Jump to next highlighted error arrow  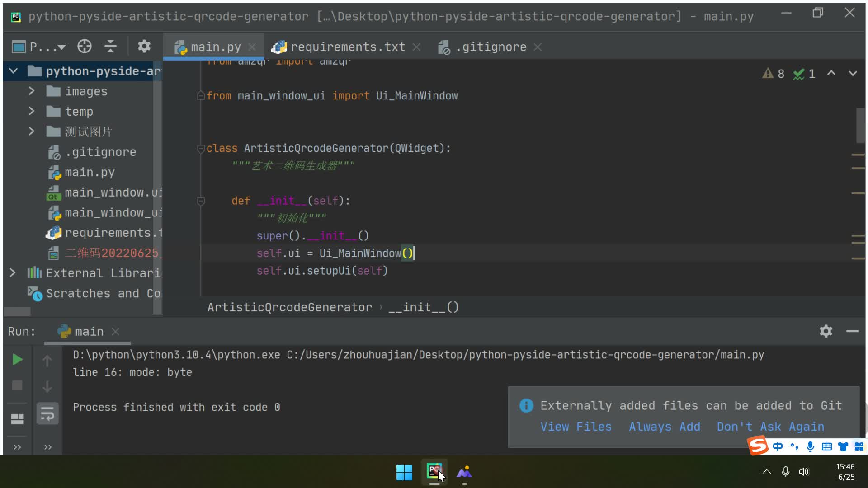click(853, 73)
